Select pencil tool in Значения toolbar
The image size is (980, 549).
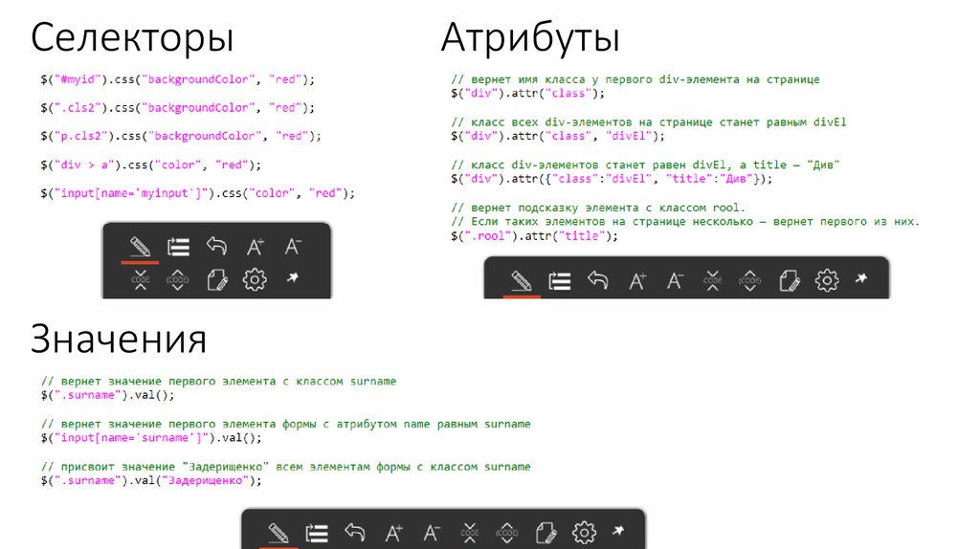[278, 532]
